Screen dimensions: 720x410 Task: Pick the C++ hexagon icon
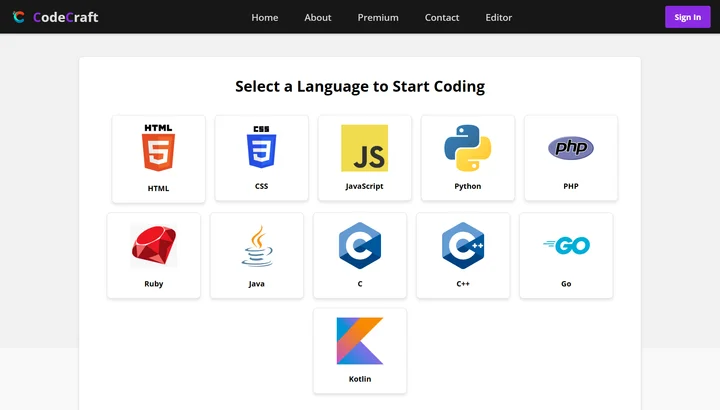coord(463,246)
